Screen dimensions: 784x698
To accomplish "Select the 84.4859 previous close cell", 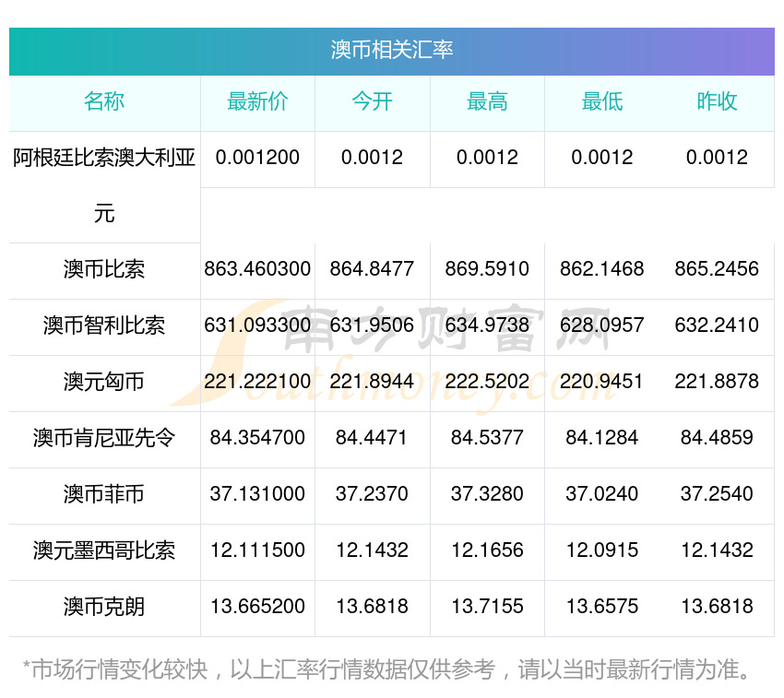I will point(717,439).
